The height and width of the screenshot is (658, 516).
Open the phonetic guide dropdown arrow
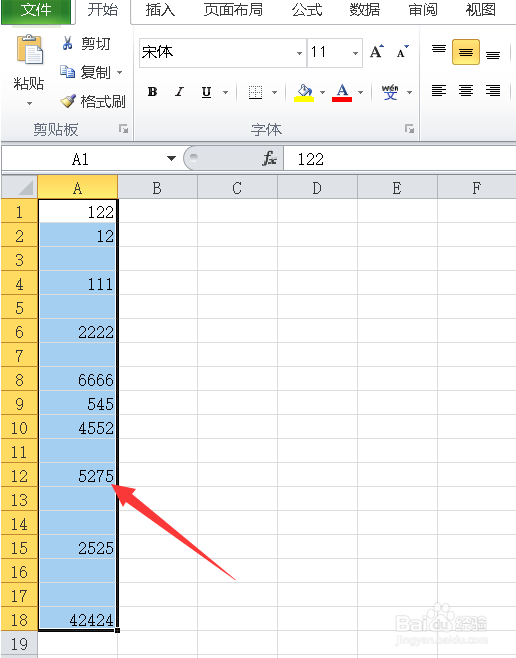coord(409,92)
